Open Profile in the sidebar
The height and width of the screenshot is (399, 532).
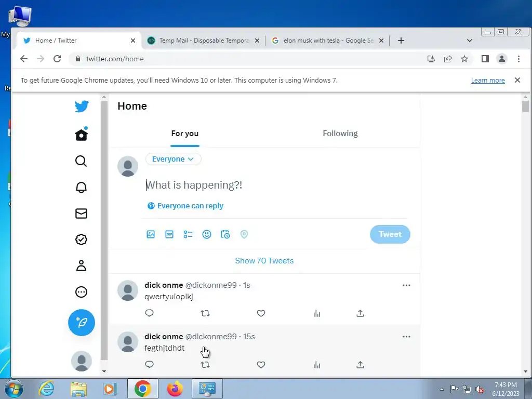coord(81,265)
